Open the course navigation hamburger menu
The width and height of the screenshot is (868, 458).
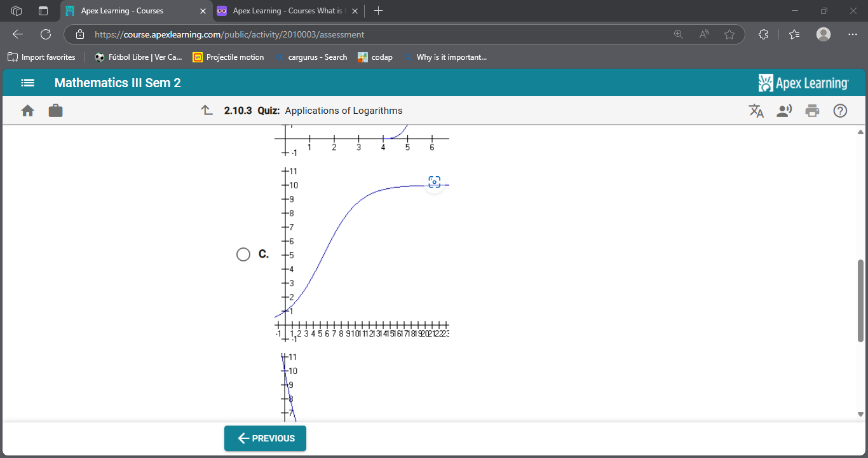click(27, 83)
